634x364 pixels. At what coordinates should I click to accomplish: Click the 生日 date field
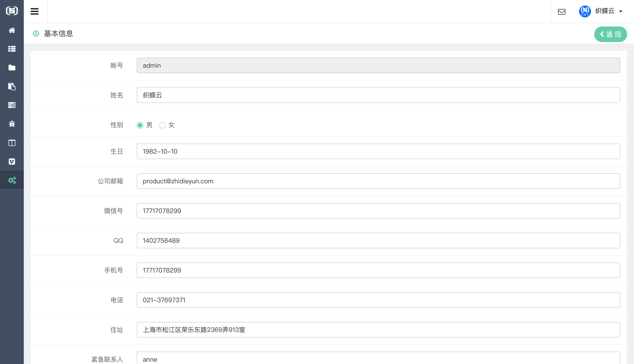click(378, 151)
